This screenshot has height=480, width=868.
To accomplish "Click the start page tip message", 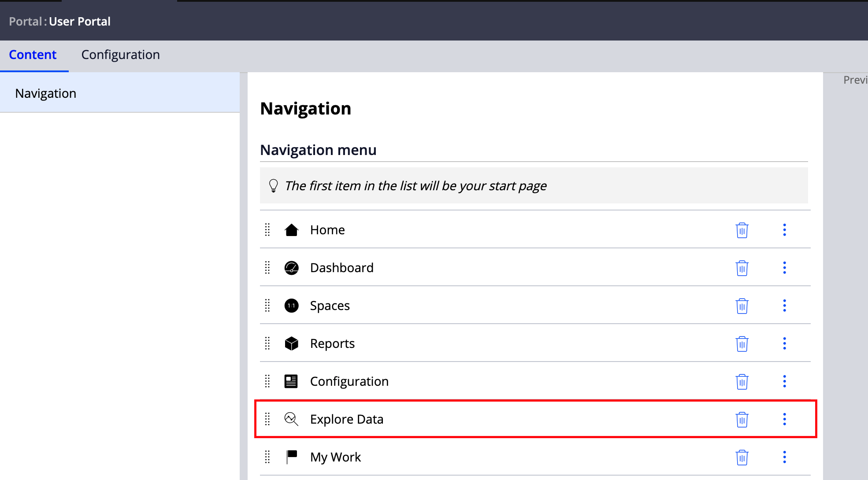I will [x=415, y=185].
